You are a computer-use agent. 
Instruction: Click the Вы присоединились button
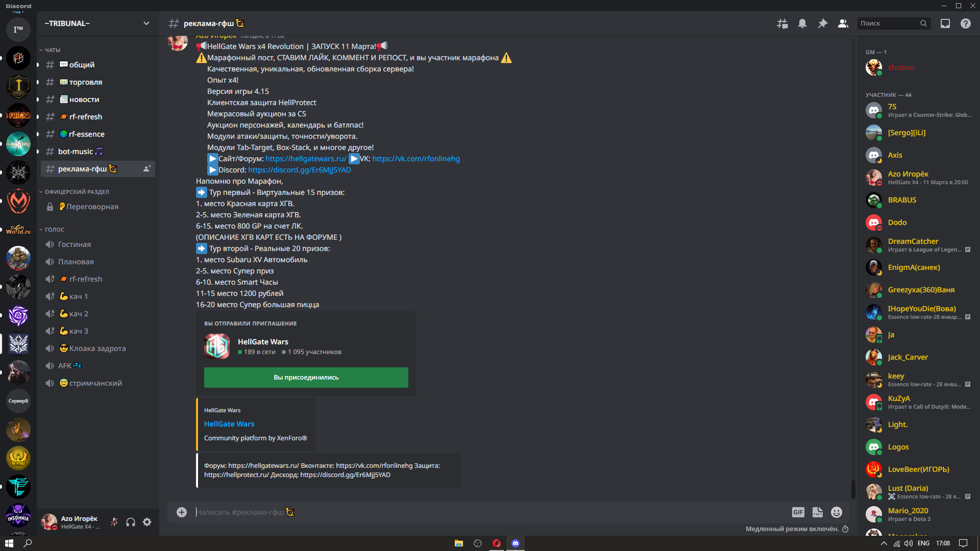click(x=306, y=378)
